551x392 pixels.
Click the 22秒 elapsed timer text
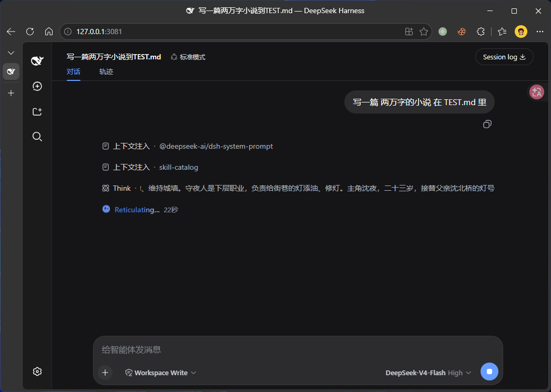point(171,210)
